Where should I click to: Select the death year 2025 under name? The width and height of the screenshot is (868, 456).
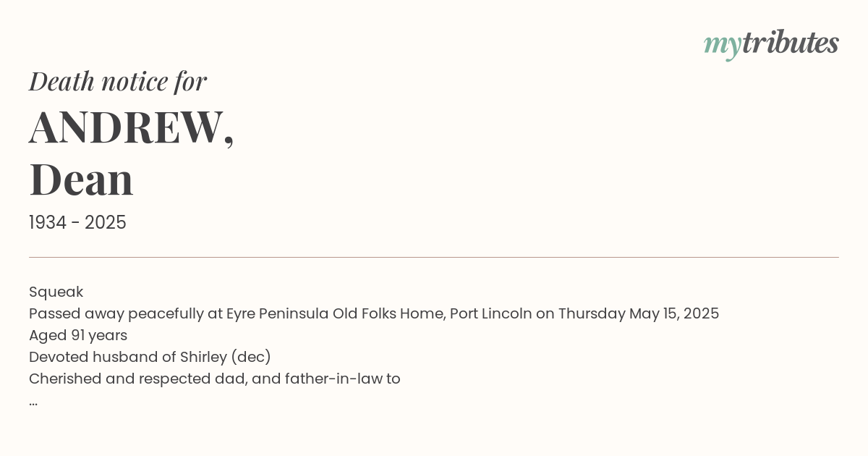click(106, 223)
